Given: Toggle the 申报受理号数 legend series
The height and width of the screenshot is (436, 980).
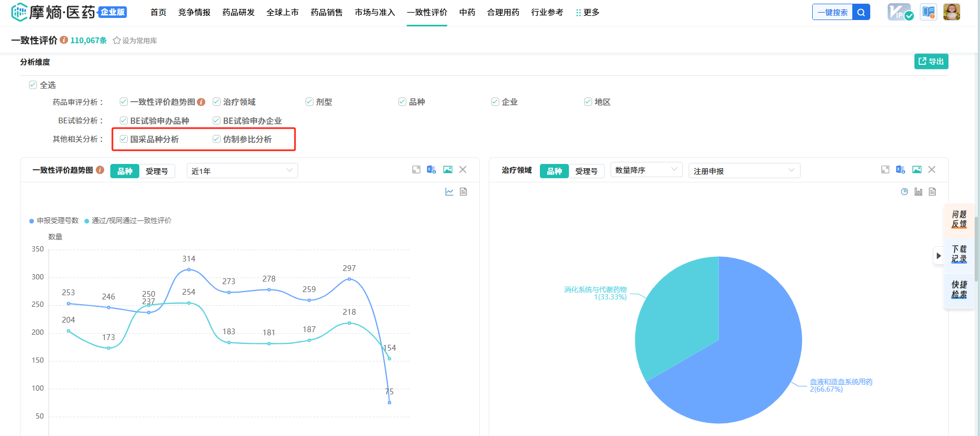Looking at the screenshot, I should (54, 220).
